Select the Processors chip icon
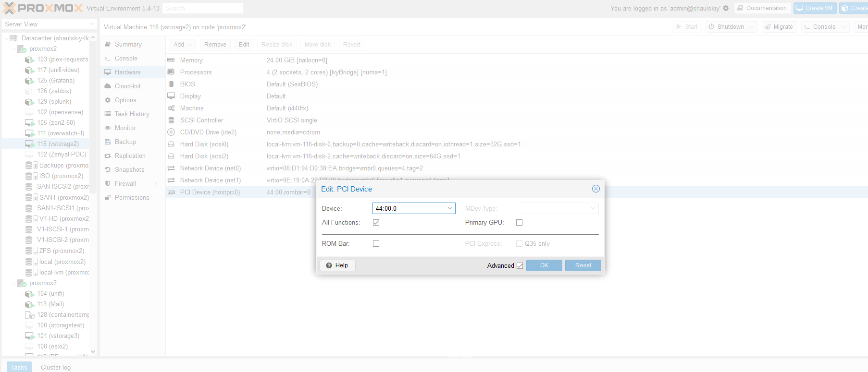The image size is (868, 372). pyautogui.click(x=171, y=72)
